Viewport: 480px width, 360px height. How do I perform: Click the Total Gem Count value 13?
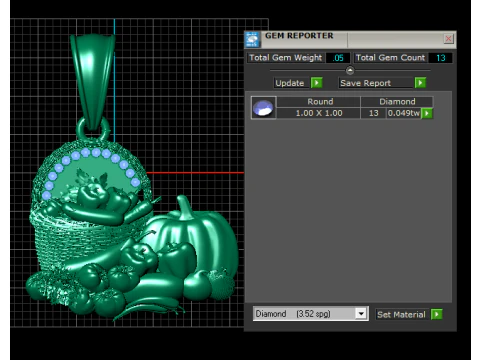coord(440,58)
